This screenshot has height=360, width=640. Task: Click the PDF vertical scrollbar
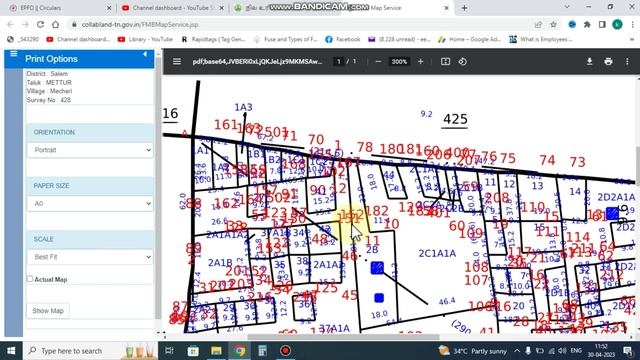point(637,165)
